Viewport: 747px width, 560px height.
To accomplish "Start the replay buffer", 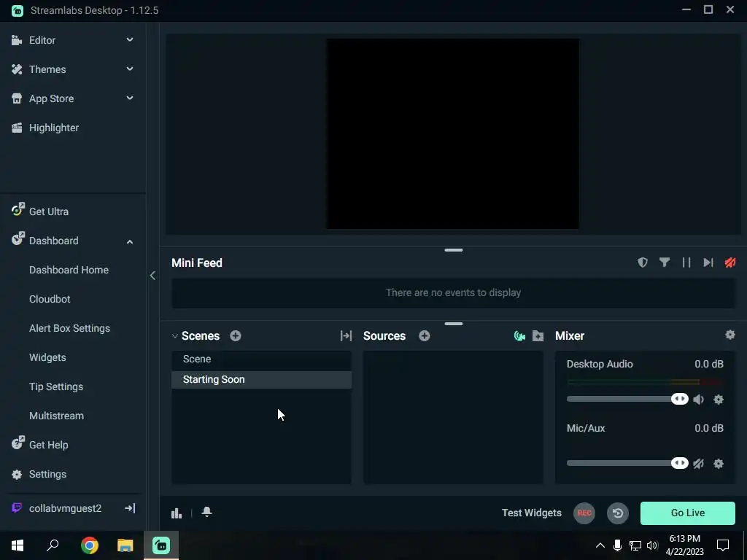I will coord(618,513).
